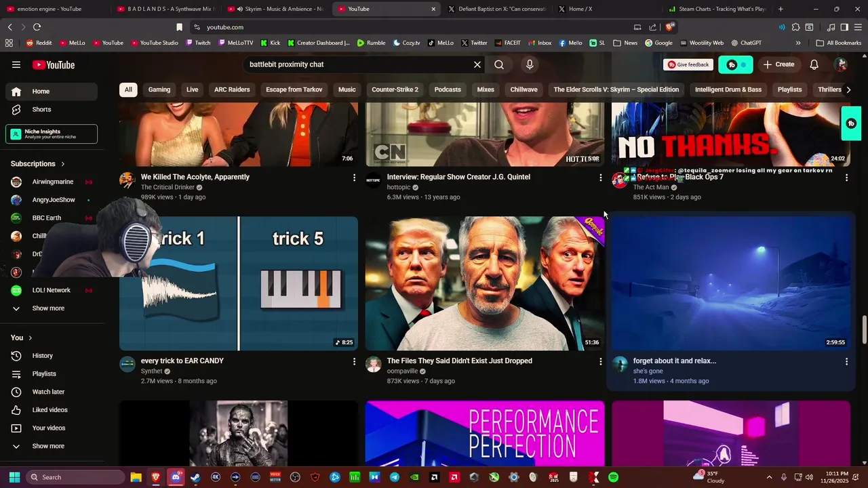Select the Gaming filter chip
This screenshot has width=868, height=488.
(x=159, y=89)
